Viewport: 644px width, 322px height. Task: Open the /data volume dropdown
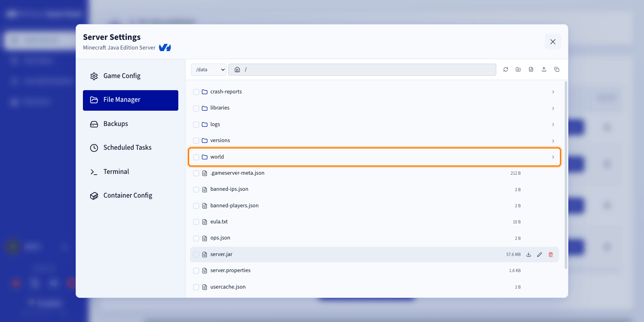tap(209, 70)
